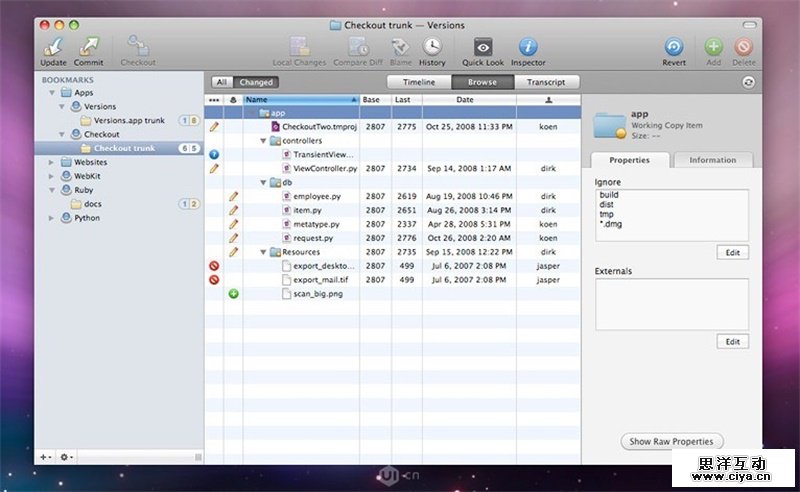This screenshot has width=800, height=492.
Task: Open the gear action menu in sidebar footer
Action: tap(67, 457)
